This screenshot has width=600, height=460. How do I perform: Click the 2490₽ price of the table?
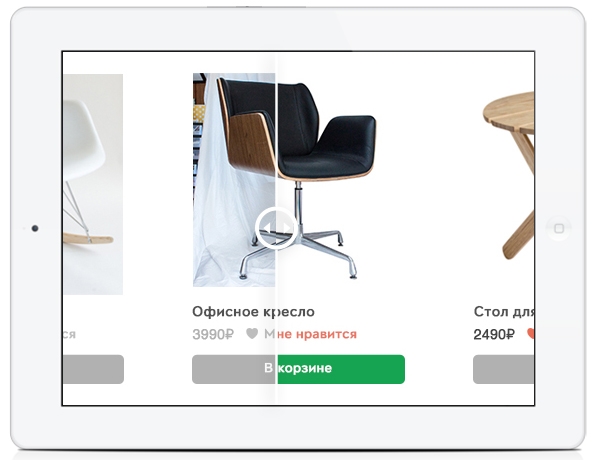(x=494, y=334)
